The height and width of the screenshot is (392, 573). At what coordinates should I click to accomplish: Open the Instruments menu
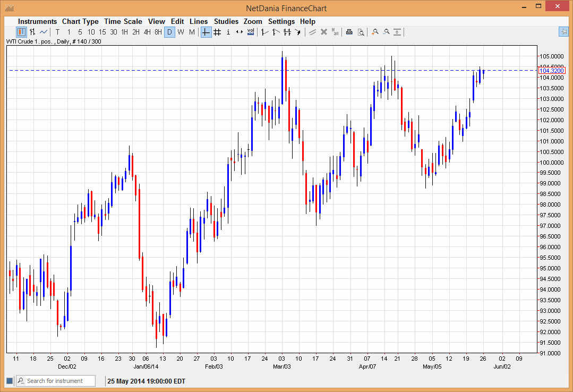[x=37, y=21]
